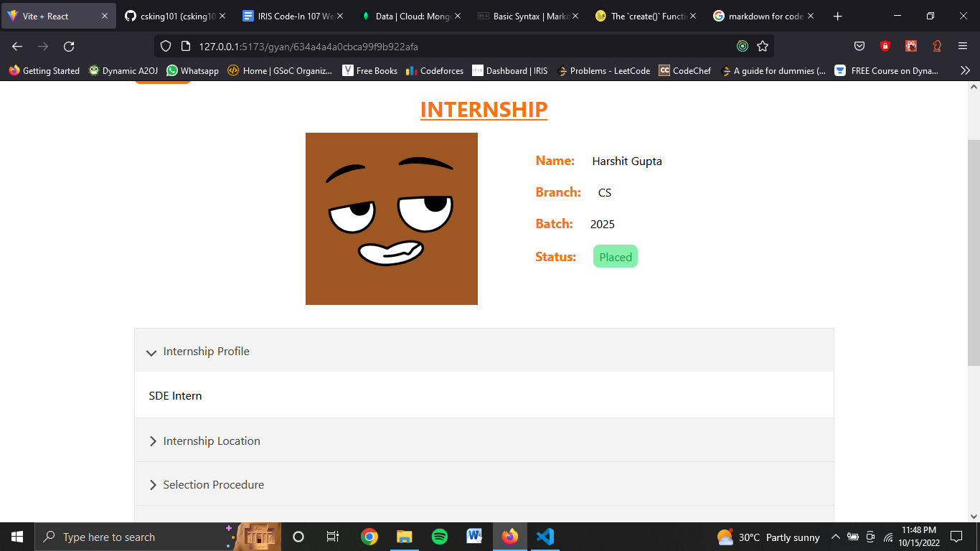Open the A guide for dummies bookmark
Viewport: 980px width, 551px height.
[x=773, y=70]
